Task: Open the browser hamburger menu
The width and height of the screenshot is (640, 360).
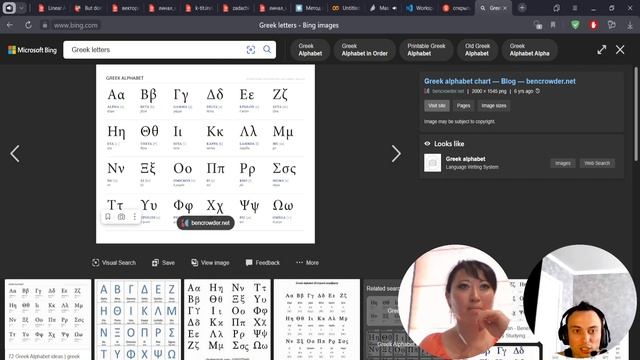Action: pyautogui.click(x=575, y=8)
